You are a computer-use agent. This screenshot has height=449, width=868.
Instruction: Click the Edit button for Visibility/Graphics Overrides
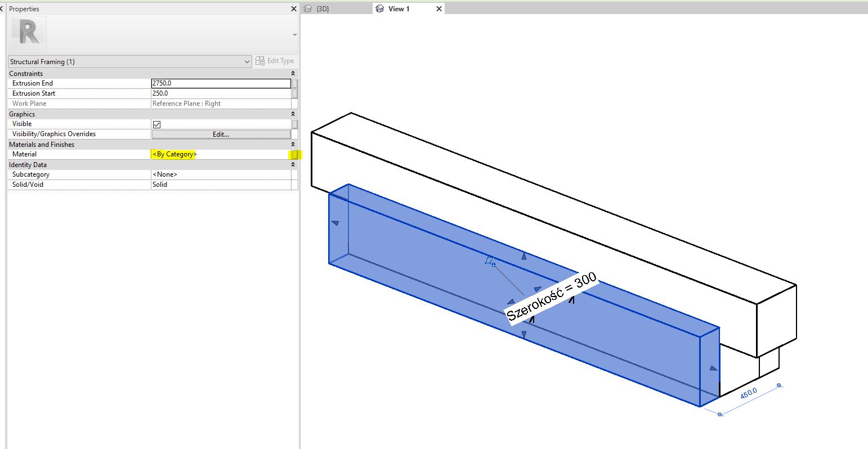coord(222,134)
